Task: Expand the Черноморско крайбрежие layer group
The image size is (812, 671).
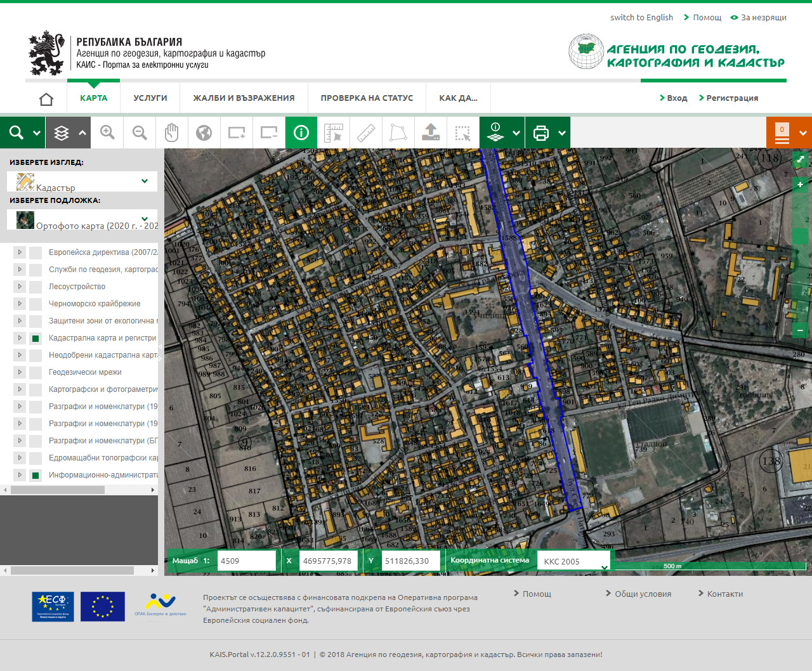Action: click(20, 304)
